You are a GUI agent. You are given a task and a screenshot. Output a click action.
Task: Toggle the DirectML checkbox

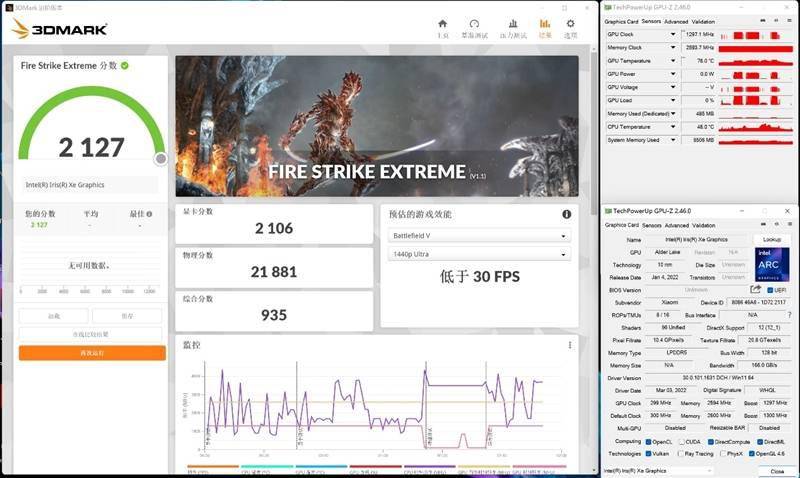[x=760, y=442]
